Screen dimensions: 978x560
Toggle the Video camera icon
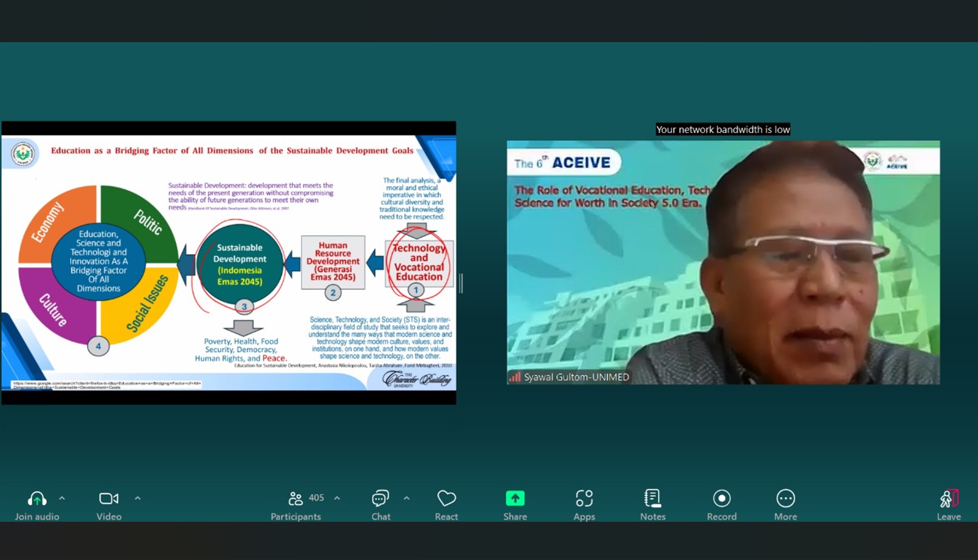pyautogui.click(x=109, y=498)
